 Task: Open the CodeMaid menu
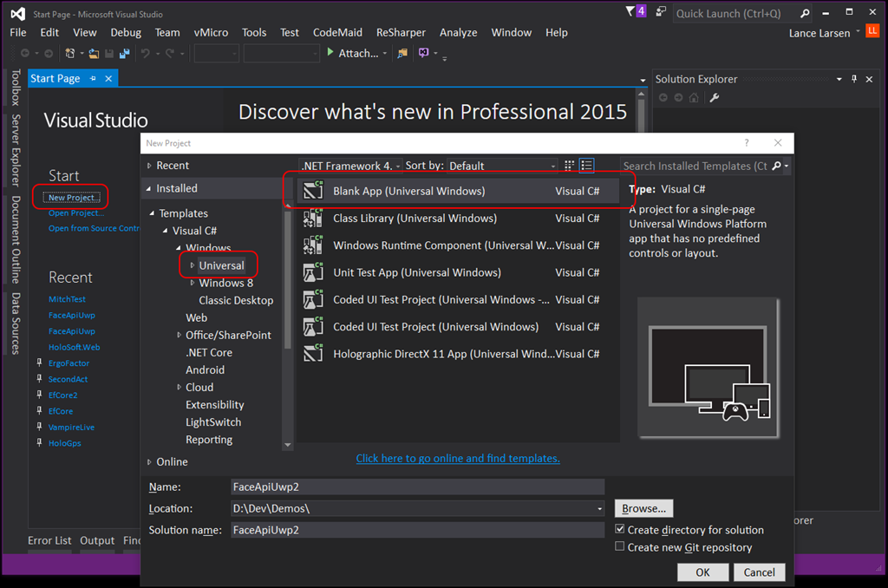click(337, 32)
